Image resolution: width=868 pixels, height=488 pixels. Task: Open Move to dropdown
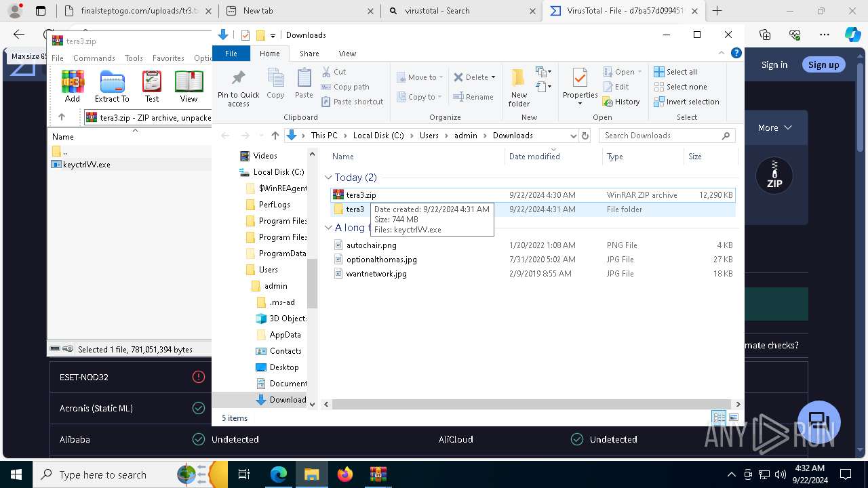pos(420,77)
